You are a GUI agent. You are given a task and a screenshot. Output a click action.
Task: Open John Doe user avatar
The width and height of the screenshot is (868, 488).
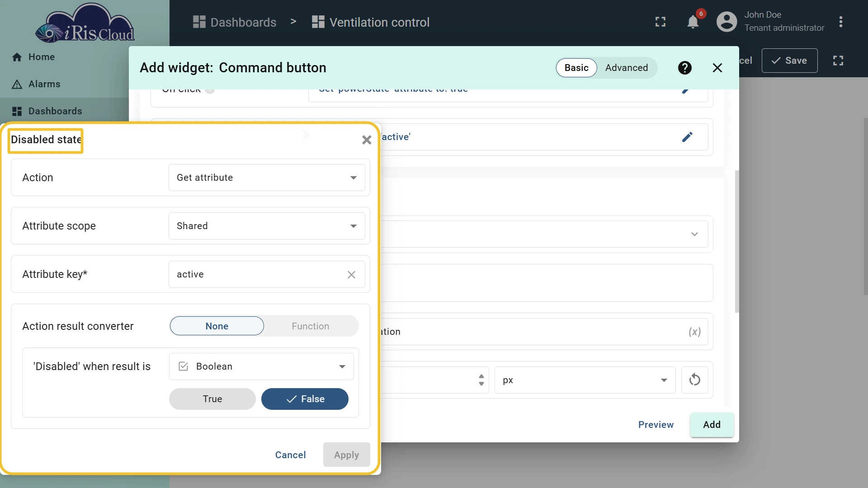click(727, 22)
